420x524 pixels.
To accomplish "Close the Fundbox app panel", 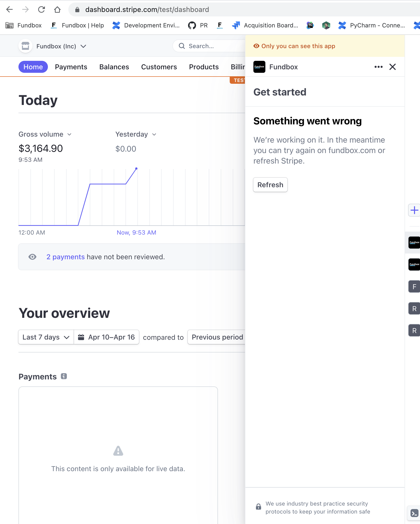I will pyautogui.click(x=393, y=67).
